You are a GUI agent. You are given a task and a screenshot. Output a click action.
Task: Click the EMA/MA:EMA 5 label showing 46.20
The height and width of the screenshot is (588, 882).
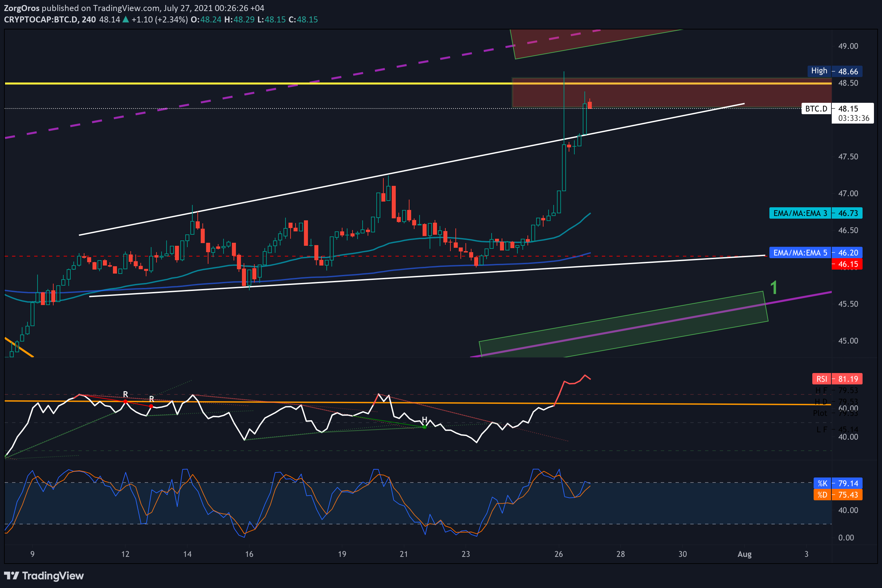point(816,253)
